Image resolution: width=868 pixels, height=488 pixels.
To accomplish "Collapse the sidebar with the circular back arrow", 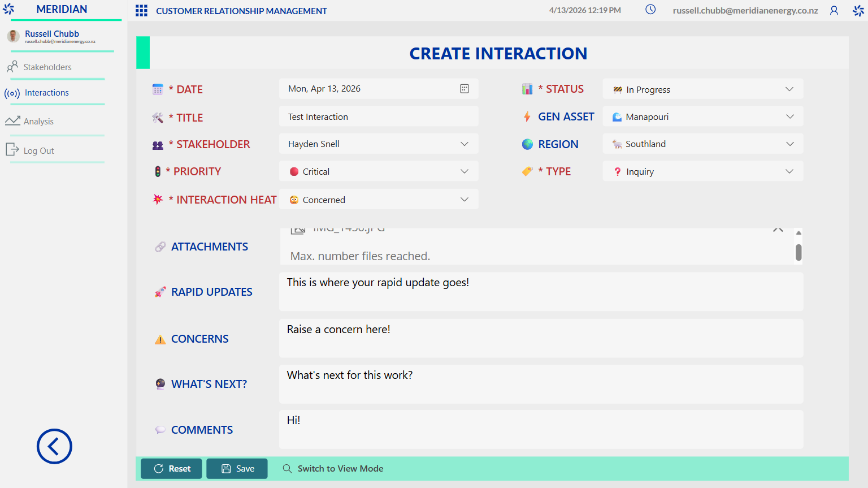I will (54, 446).
